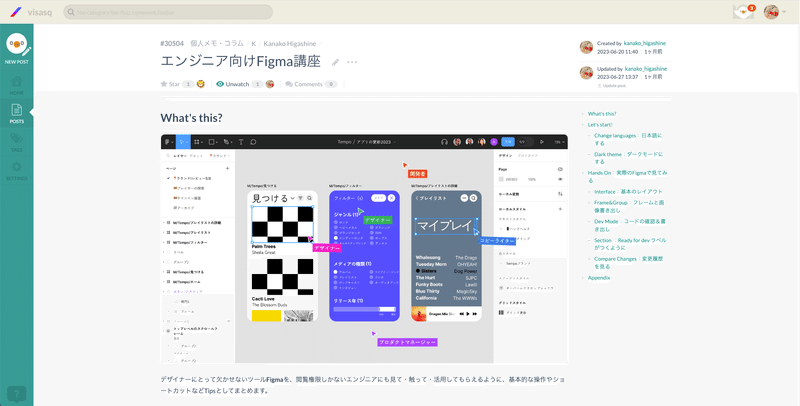Jump to Appendix in table of contents
This screenshot has height=406, width=800.
(599, 278)
